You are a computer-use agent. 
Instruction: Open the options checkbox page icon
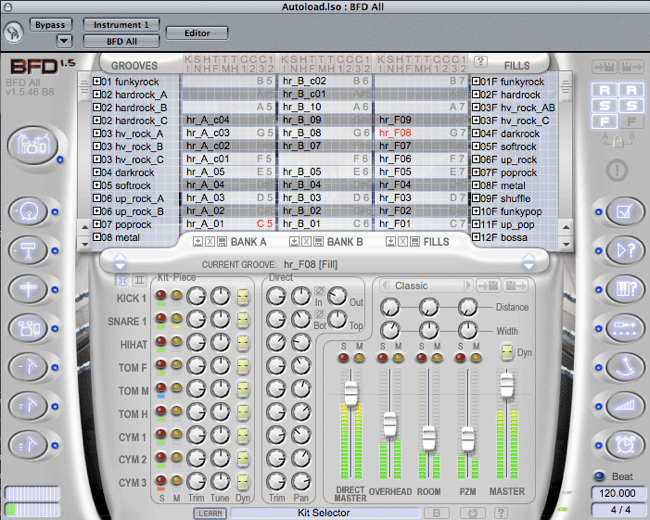625,211
